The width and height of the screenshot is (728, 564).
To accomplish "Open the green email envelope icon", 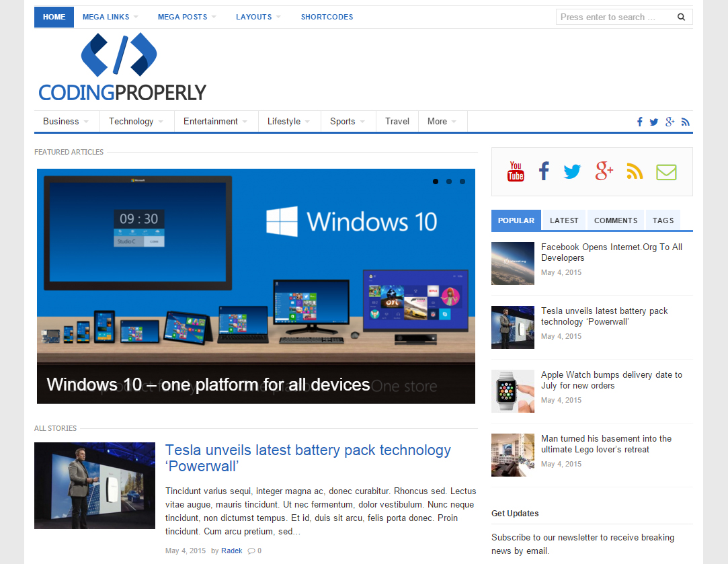I will click(666, 171).
